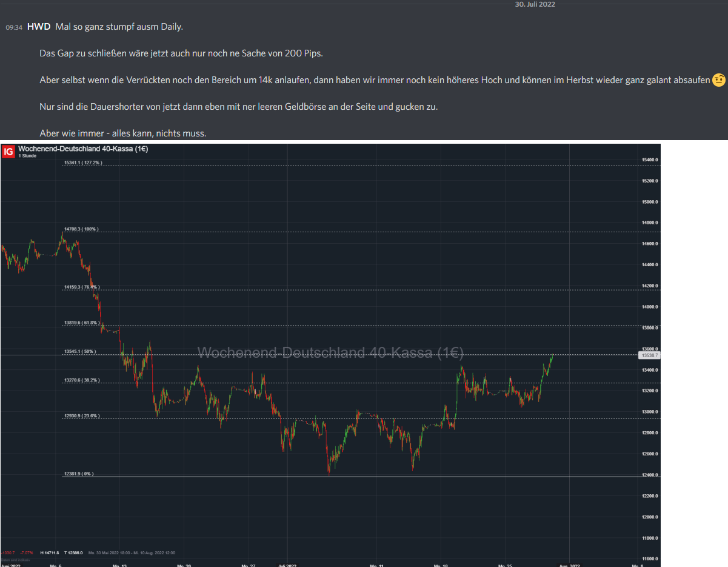Click the 0% Fibonacci level at 12381.9
The width and height of the screenshot is (728, 567).
pos(78,472)
